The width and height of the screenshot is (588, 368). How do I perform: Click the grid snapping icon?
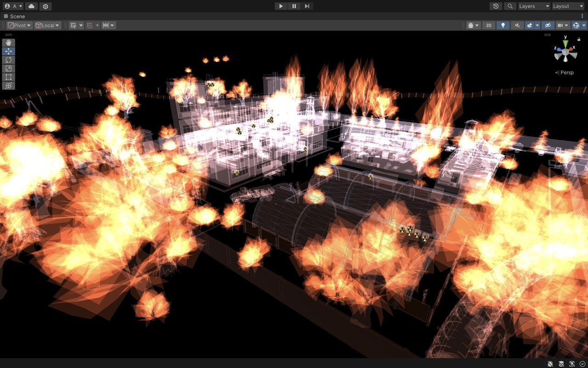pos(90,25)
